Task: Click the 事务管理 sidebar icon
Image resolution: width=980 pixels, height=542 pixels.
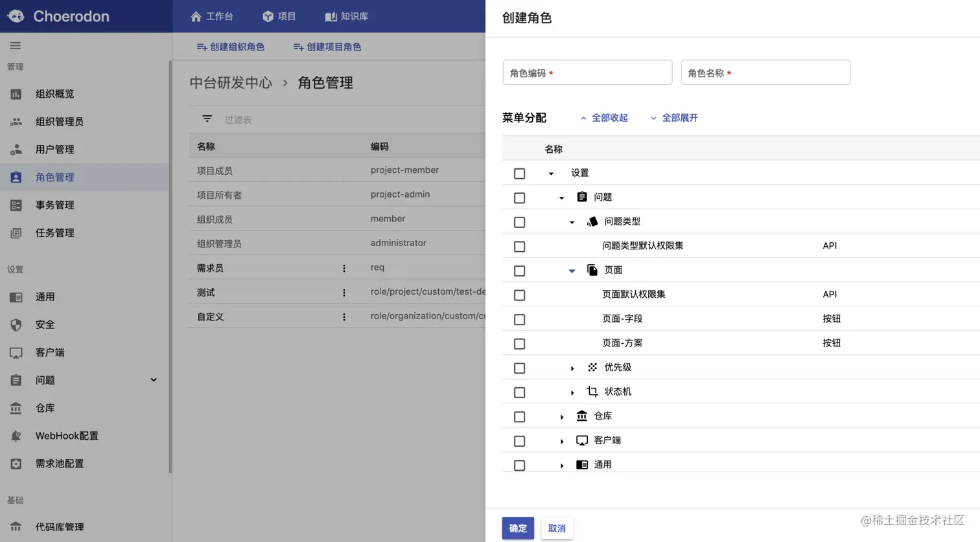Action: point(16,205)
